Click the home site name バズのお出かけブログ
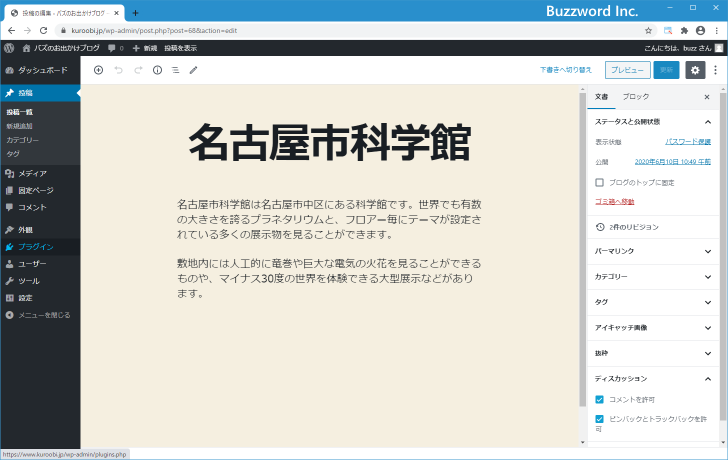728x460 pixels. pos(61,48)
